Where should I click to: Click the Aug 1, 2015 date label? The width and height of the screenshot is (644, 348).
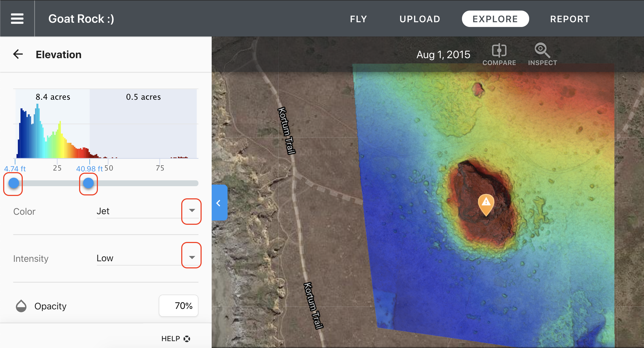click(443, 55)
